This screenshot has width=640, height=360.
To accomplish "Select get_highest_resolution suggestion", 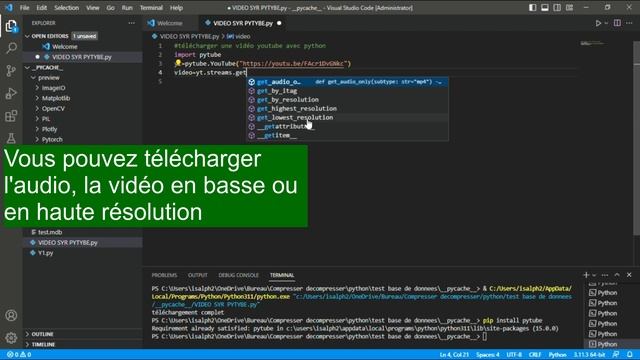I will (347, 109).
